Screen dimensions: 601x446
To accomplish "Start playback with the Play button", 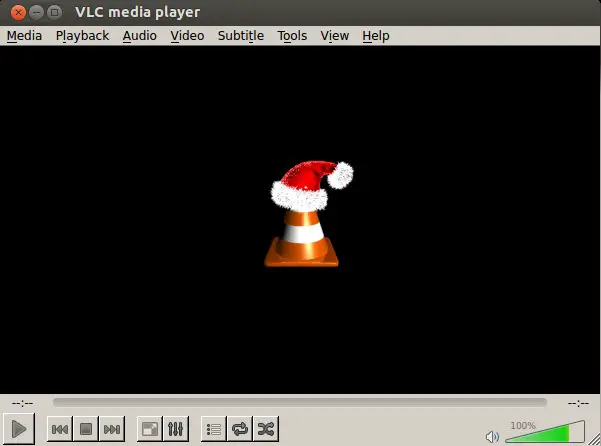I will coord(19,428).
